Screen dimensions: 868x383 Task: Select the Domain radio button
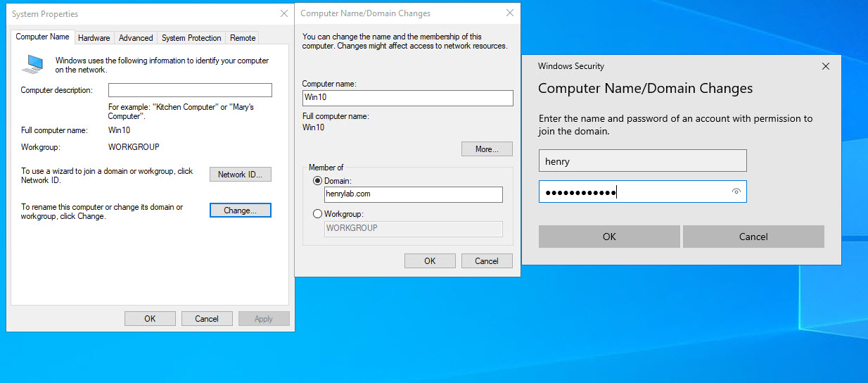point(318,181)
